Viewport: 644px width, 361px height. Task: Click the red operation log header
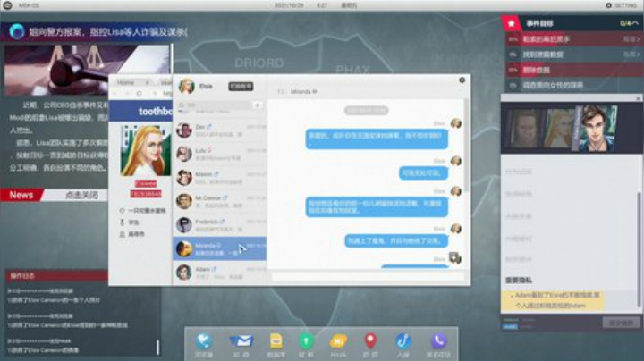click(56, 276)
